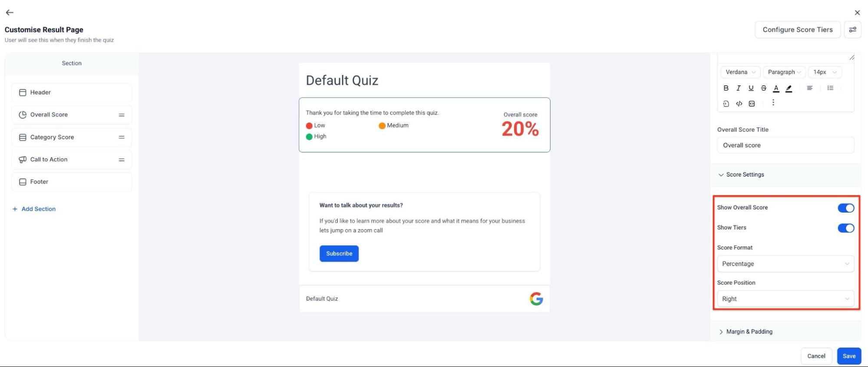Apply italic formatting
The image size is (868, 367).
pyautogui.click(x=738, y=88)
